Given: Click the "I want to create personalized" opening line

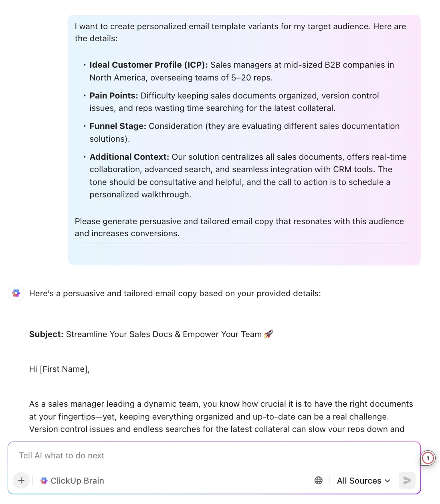Looking at the screenshot, I should tap(240, 32).
